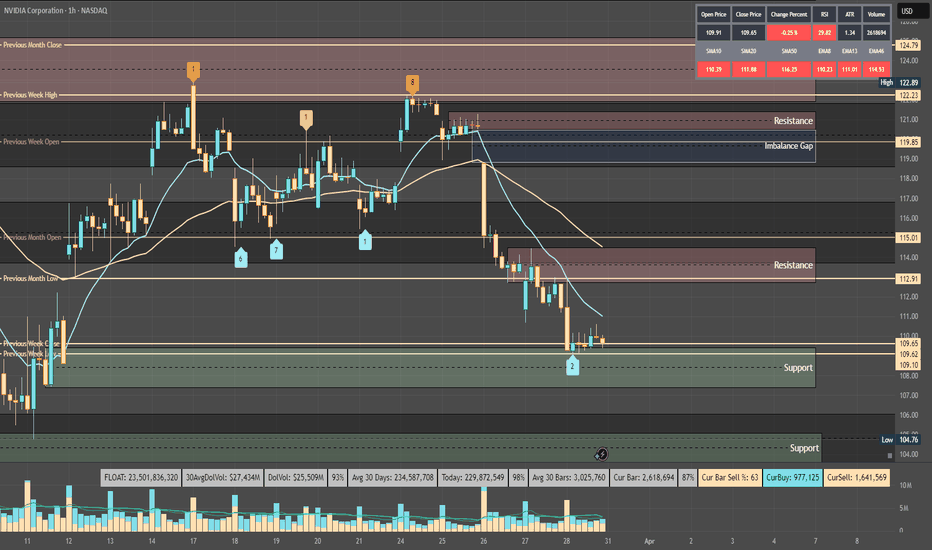Click the 119.85 price axis label
The image size is (932, 550).
point(908,142)
